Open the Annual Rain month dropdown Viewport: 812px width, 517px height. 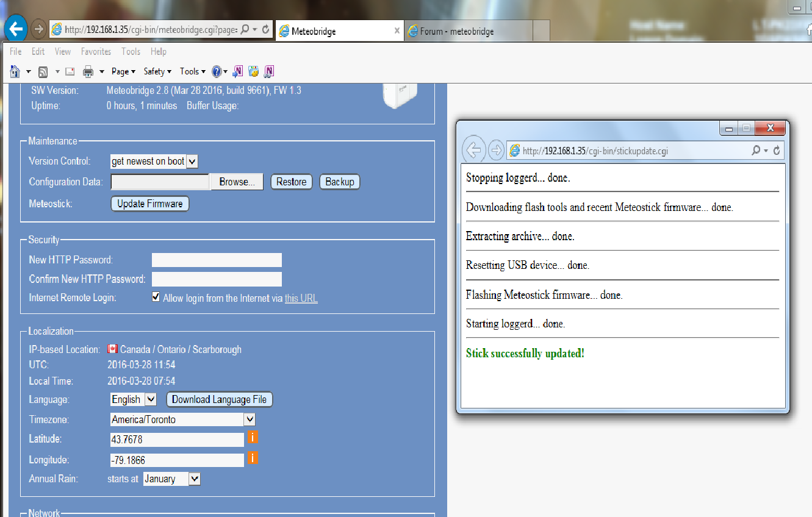[x=194, y=479]
